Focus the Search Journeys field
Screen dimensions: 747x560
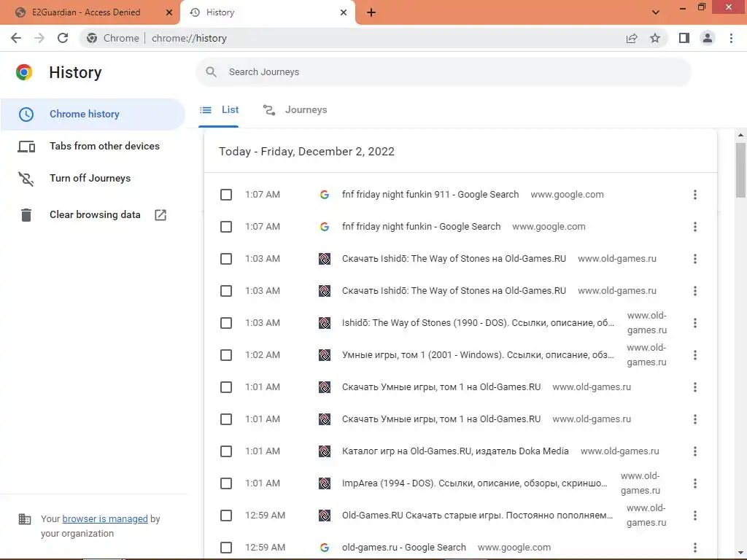click(443, 72)
